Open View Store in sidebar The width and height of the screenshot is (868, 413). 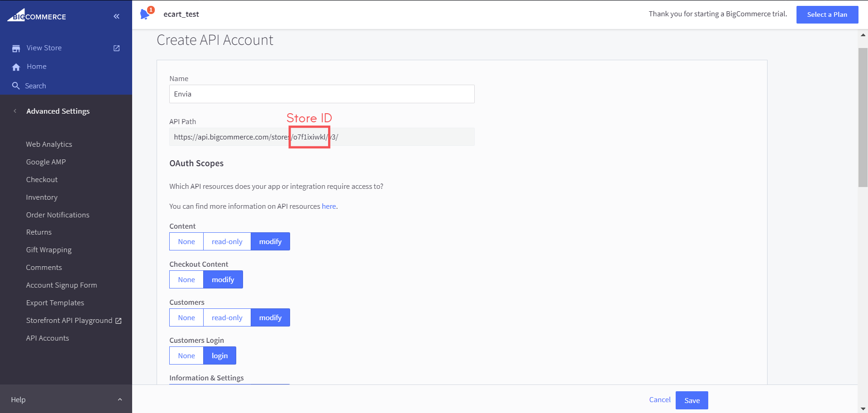pyautogui.click(x=44, y=48)
